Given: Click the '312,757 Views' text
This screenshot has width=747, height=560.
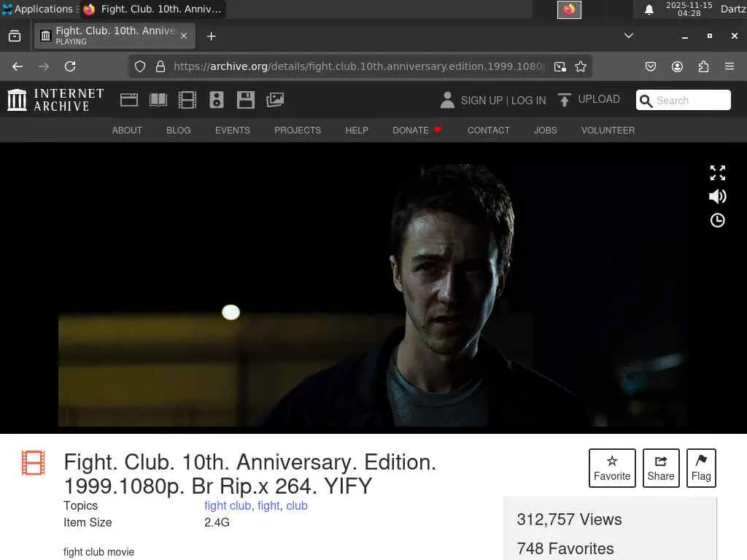Looking at the screenshot, I should click(x=569, y=519).
